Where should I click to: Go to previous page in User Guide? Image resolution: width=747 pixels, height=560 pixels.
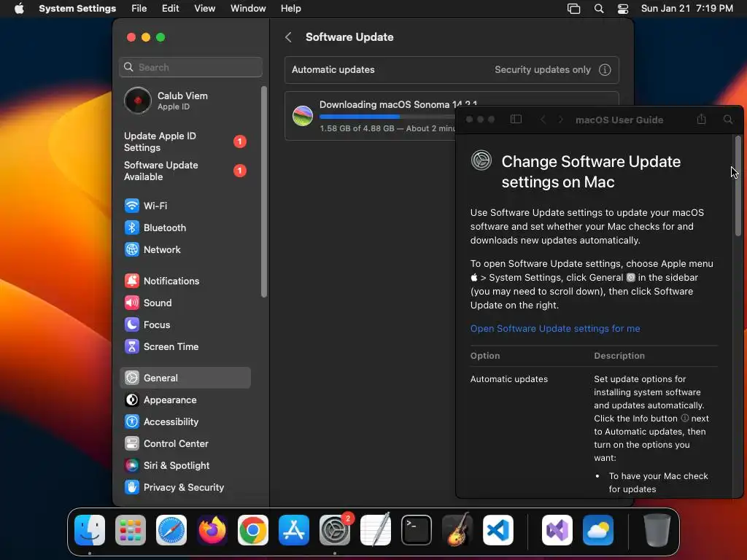[543, 120]
